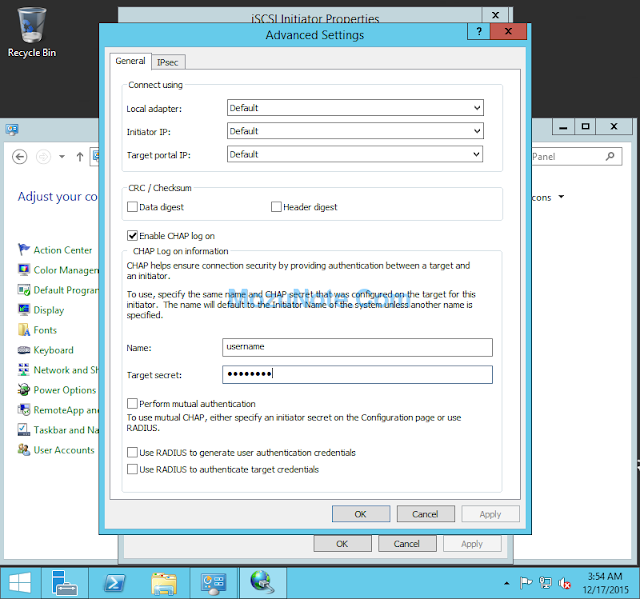Check Use RADIUS to authenticate target credentials
Image resolution: width=640 pixels, height=599 pixels.
point(132,469)
